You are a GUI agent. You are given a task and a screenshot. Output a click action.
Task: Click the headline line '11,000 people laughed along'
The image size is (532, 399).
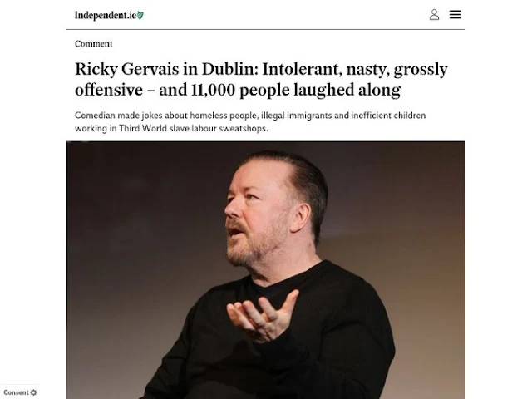295,90
